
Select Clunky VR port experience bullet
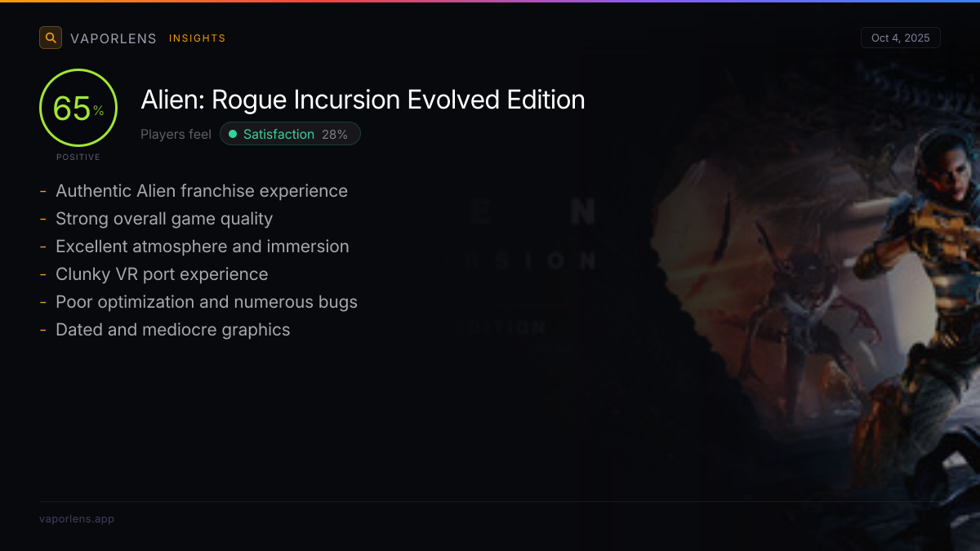pos(162,274)
